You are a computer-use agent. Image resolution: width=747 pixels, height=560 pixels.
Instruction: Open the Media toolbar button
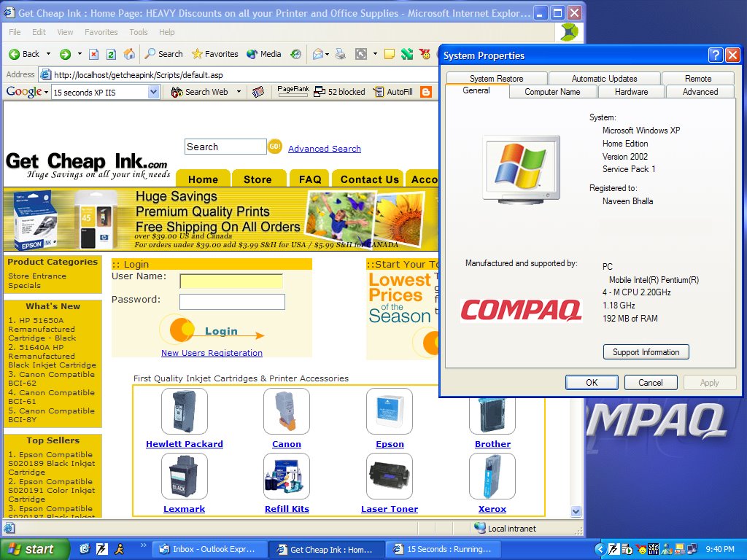click(x=264, y=54)
